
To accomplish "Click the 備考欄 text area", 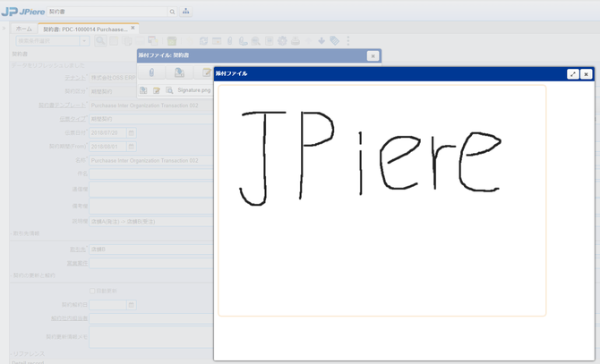I will tap(151, 206).
